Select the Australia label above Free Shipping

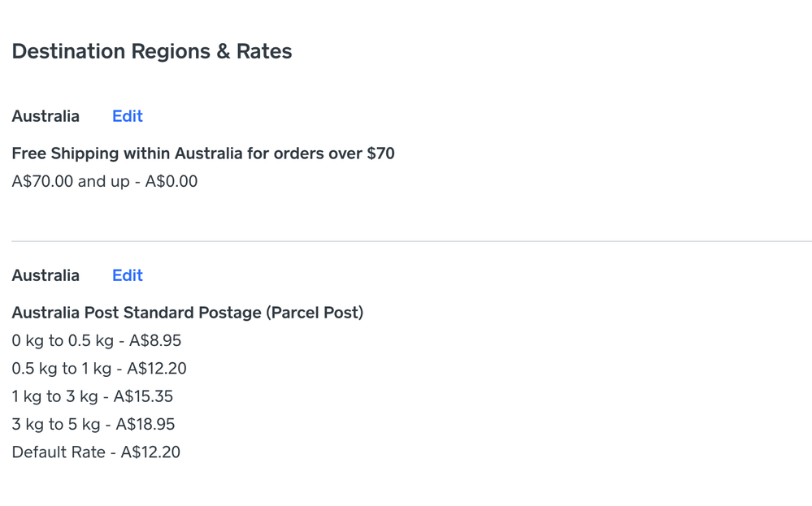pos(46,116)
